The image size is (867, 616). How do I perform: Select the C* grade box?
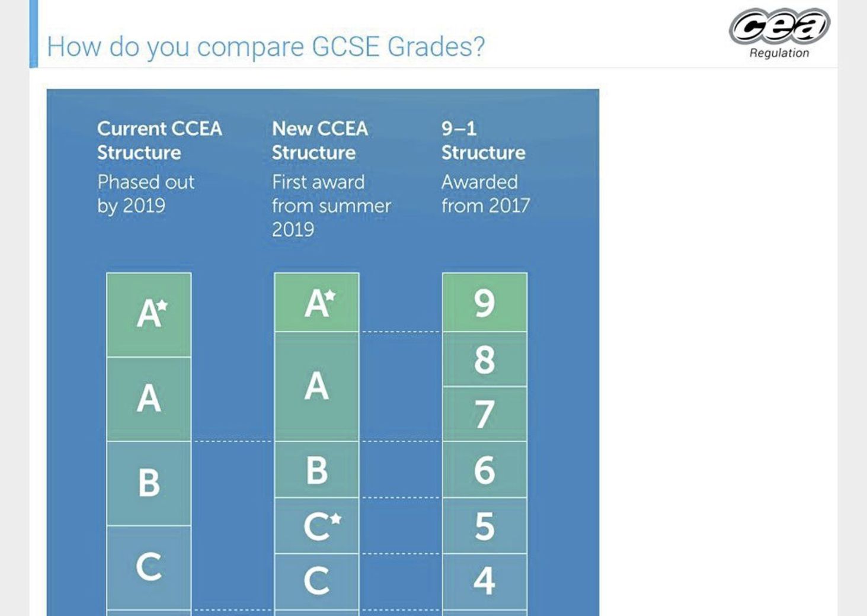(316, 525)
